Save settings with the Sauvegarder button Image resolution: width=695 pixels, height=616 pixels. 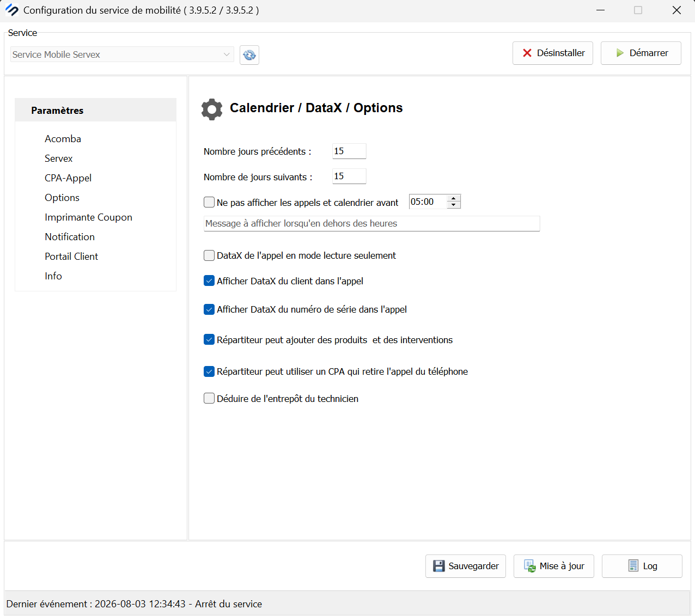click(465, 566)
